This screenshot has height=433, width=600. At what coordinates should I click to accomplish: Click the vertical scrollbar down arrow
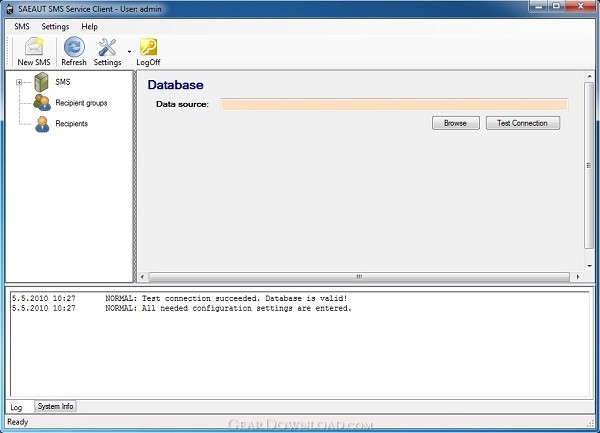click(x=589, y=265)
